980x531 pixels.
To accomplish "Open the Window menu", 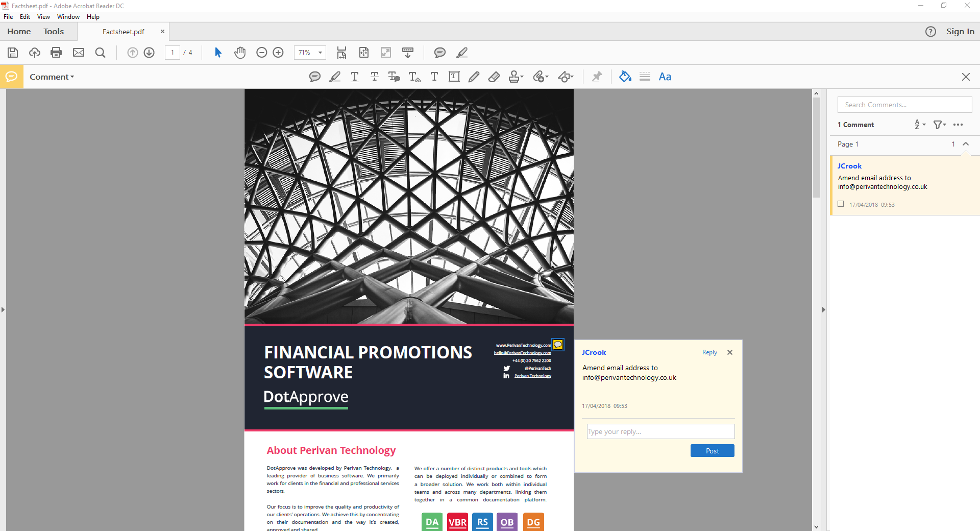I will point(68,17).
